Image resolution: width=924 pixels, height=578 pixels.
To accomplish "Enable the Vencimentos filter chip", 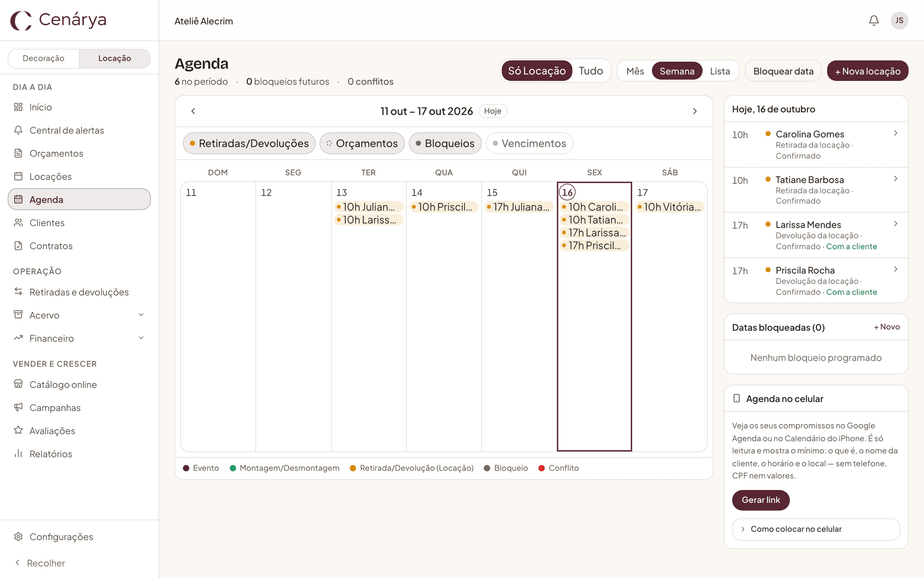I will (529, 143).
